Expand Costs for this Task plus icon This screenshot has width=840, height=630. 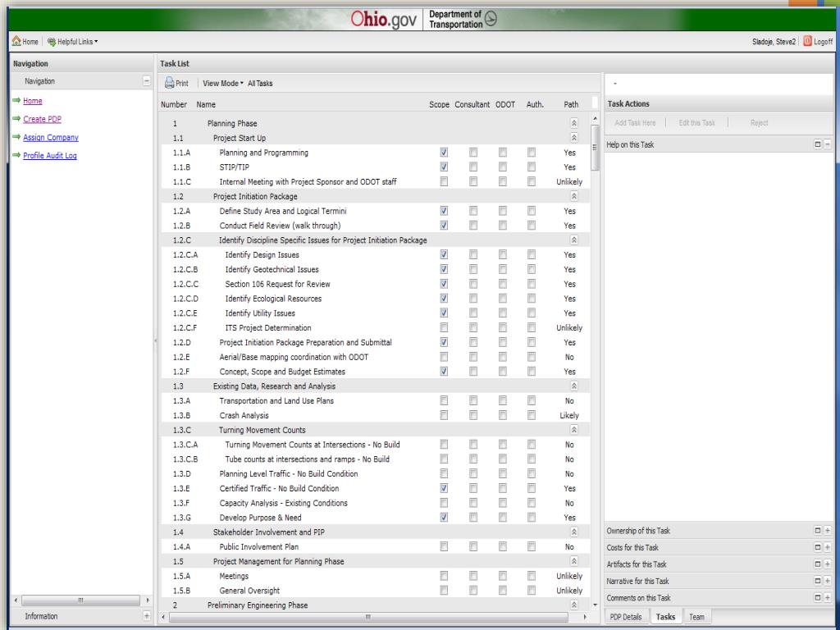[x=827, y=547]
